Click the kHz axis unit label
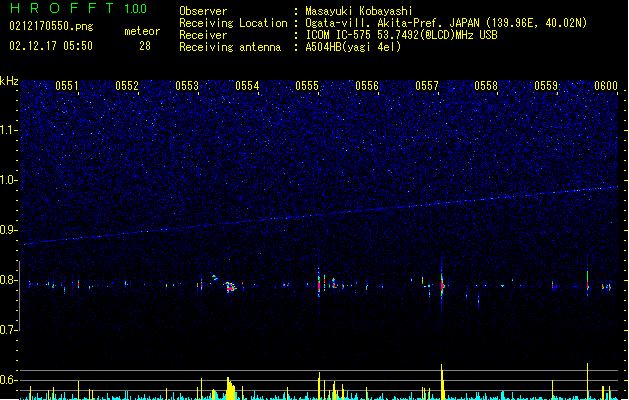Viewport: 629px width, 400px height. [9, 81]
